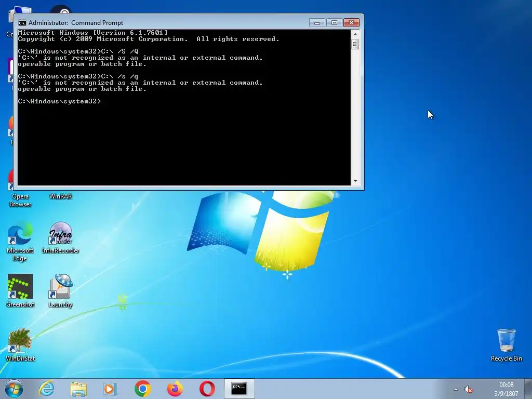Open Windows Explorer from the taskbar
The image size is (532, 399).
[78, 389]
